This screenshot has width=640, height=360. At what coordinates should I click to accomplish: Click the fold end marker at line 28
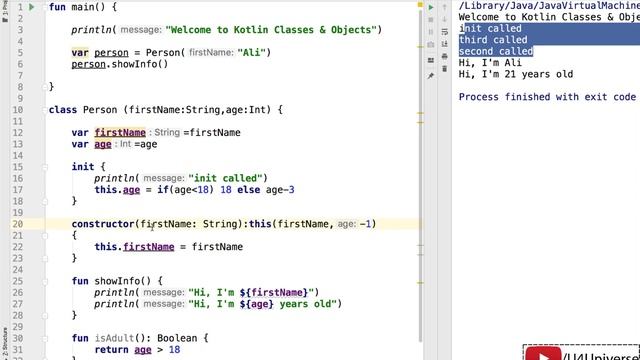click(x=44, y=316)
